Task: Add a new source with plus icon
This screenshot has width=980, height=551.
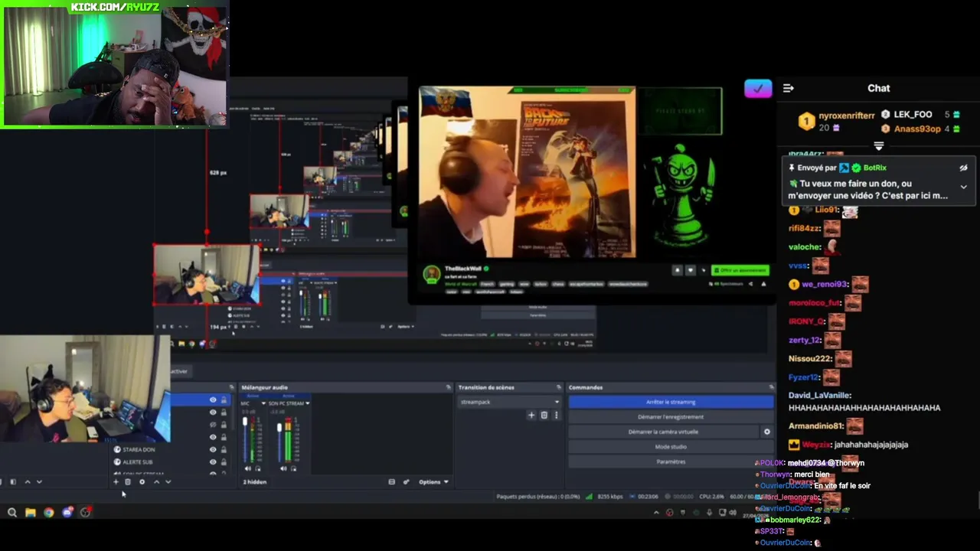Action: tap(116, 482)
